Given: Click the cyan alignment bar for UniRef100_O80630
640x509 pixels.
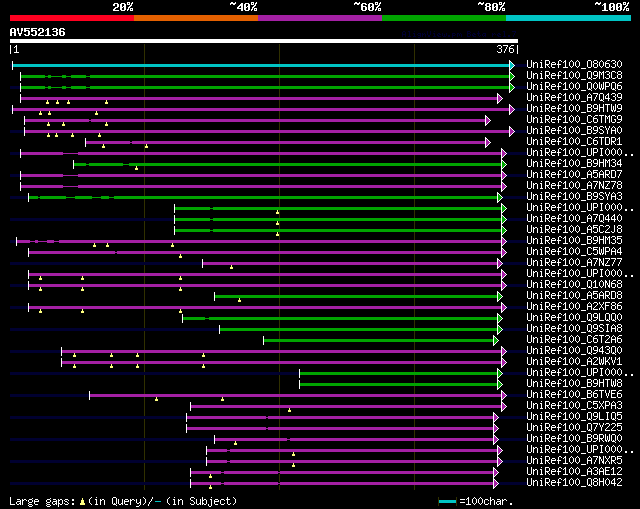Looking at the screenshot, I should [261, 65].
